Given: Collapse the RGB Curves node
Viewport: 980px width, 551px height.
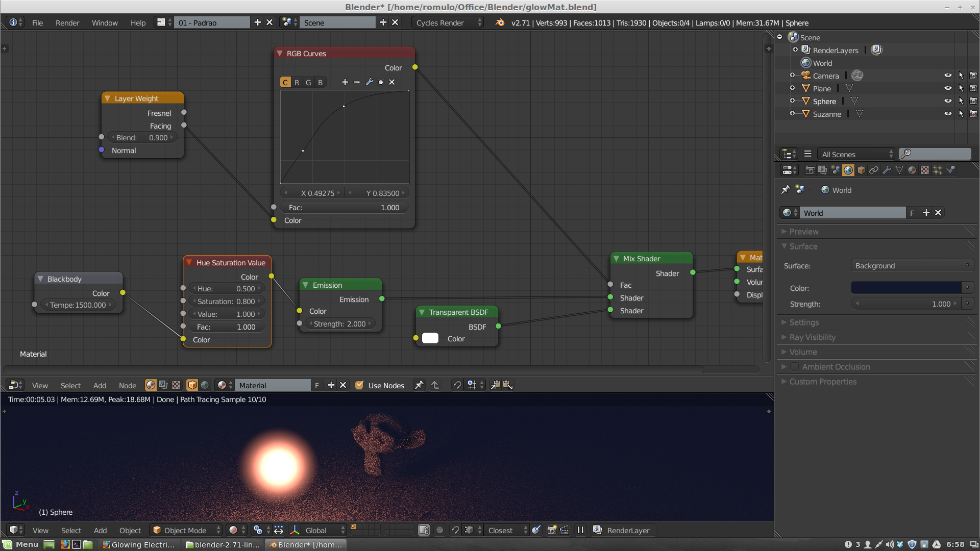Looking at the screenshot, I should tap(280, 53).
